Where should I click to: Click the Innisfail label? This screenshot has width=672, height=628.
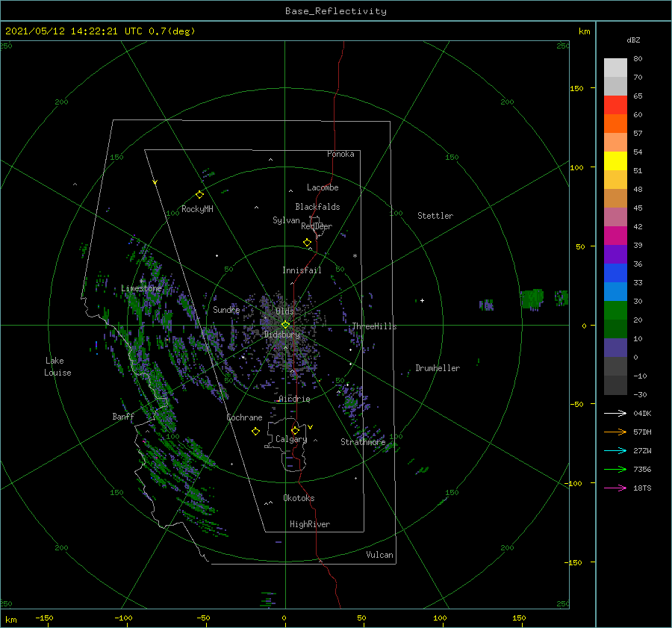pos(302,270)
